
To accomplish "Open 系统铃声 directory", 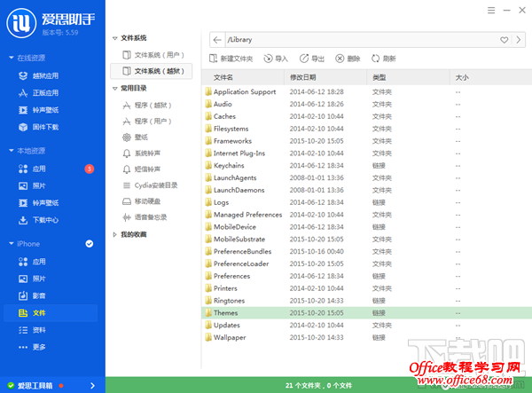I will [x=141, y=153].
